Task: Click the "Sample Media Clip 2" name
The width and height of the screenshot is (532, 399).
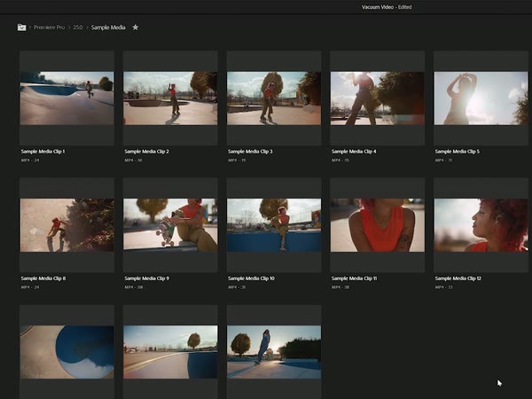Action: click(x=146, y=152)
